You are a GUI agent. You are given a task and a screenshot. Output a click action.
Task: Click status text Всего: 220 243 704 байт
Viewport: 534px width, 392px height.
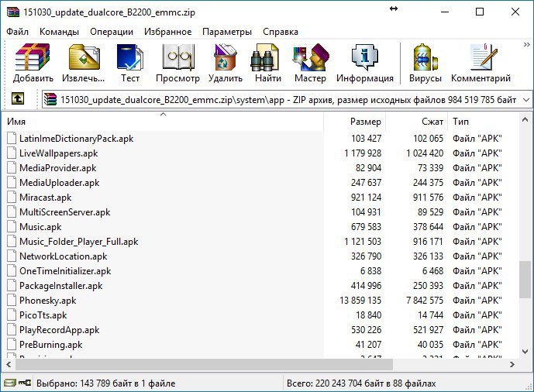[361, 383]
